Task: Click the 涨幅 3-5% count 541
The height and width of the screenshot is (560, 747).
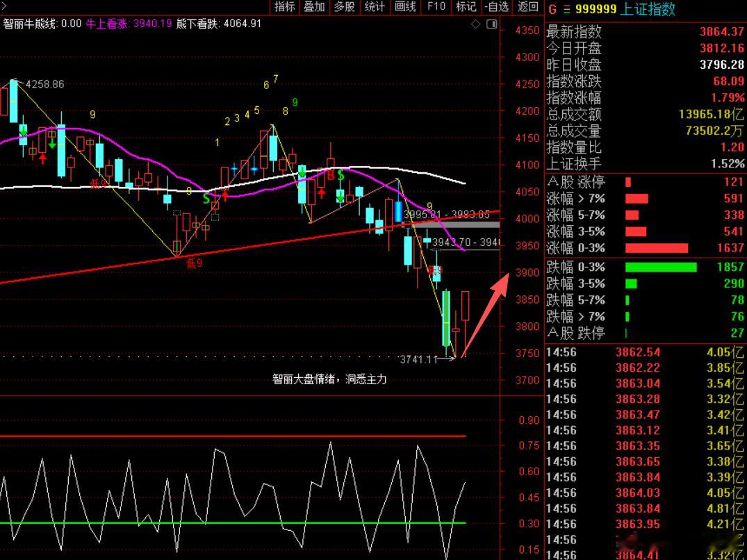Action: pos(734,231)
